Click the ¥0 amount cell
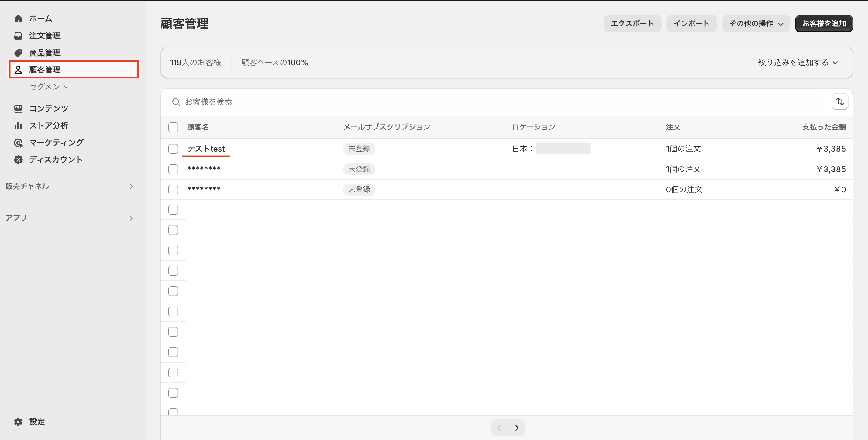 tap(840, 189)
